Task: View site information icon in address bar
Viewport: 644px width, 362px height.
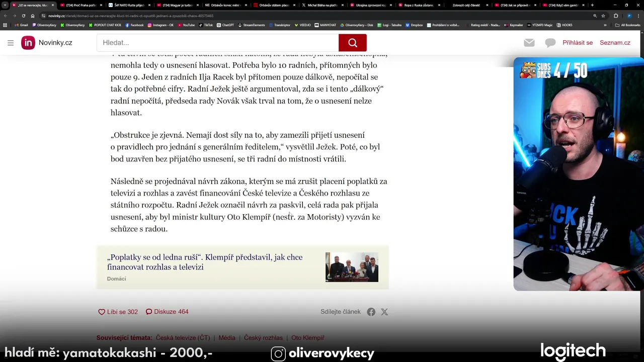Action: (x=43, y=16)
